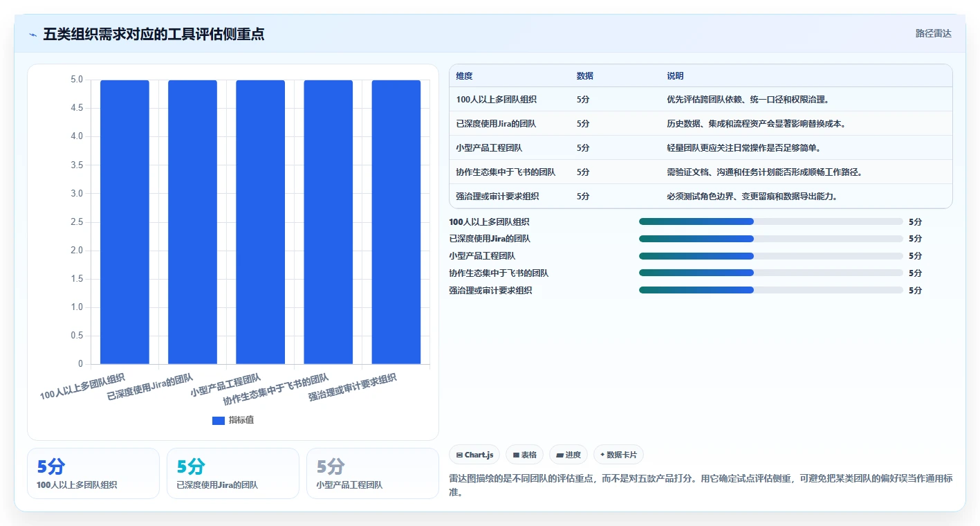Select table cell 小型产品工程团队
The height and width of the screenshot is (526, 980).
(x=489, y=148)
